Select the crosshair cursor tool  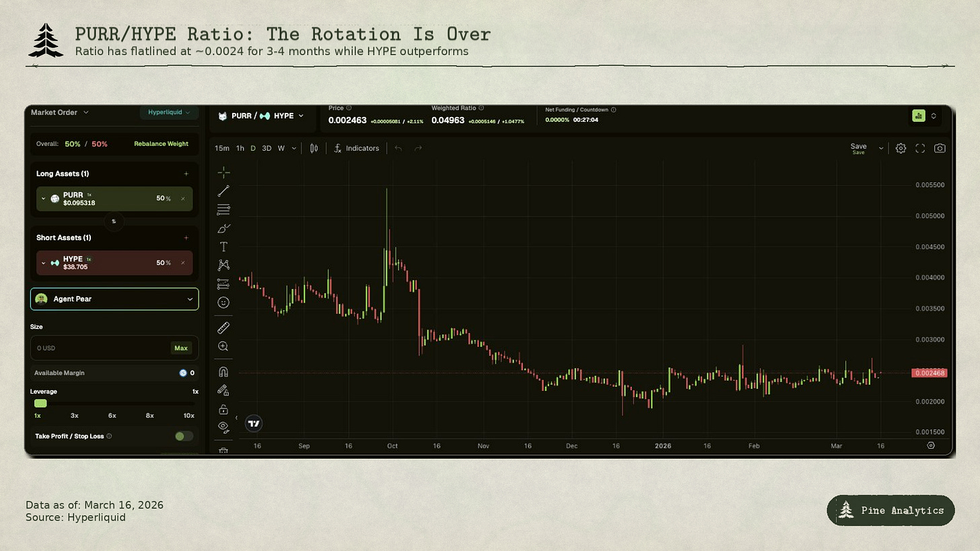223,173
